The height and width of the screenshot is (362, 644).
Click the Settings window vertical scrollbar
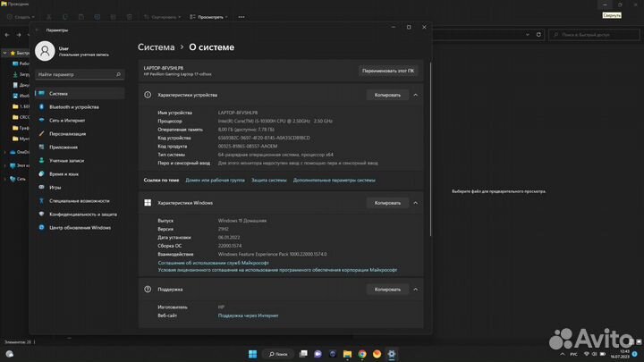click(x=430, y=149)
